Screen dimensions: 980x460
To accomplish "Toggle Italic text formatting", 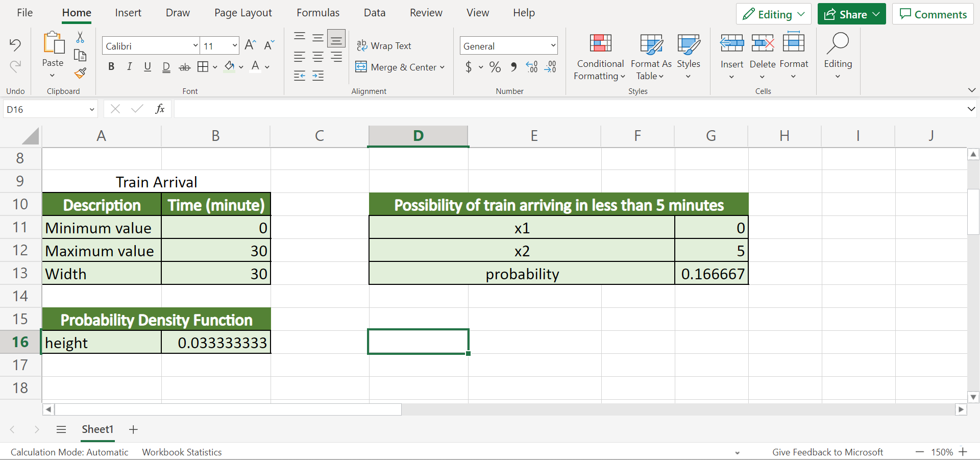I will click(129, 67).
